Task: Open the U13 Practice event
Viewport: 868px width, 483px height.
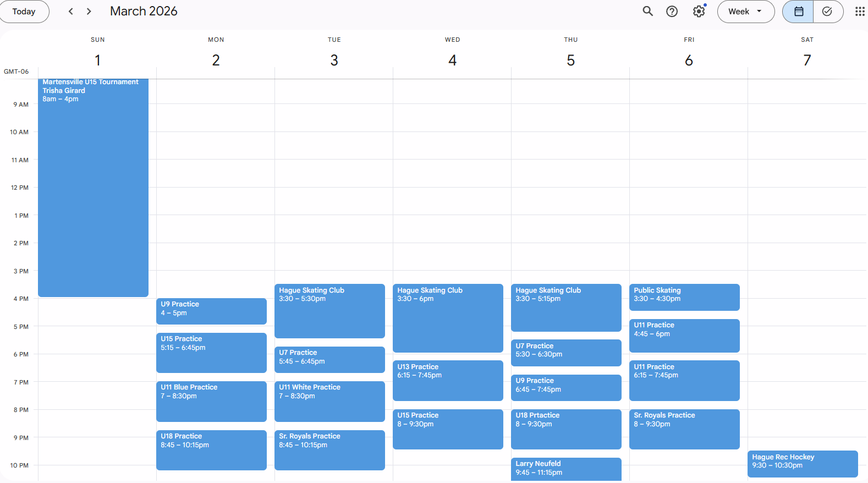Action: [448, 380]
